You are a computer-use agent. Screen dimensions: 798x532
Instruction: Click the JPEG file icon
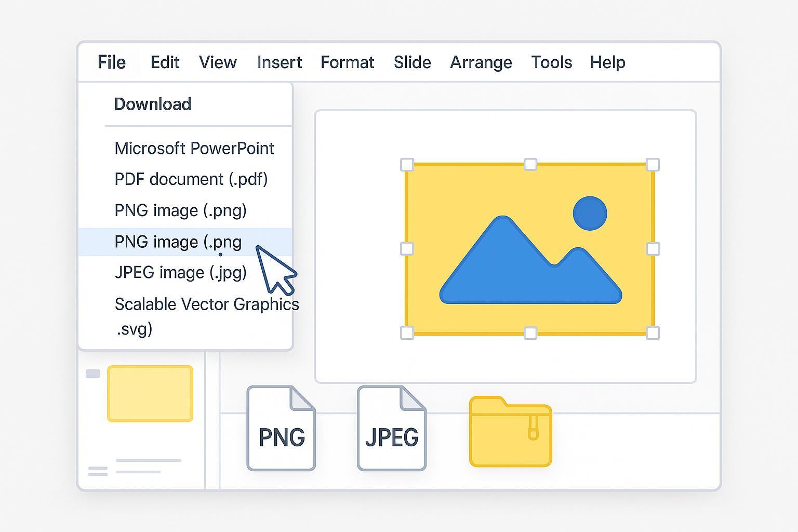(x=391, y=429)
